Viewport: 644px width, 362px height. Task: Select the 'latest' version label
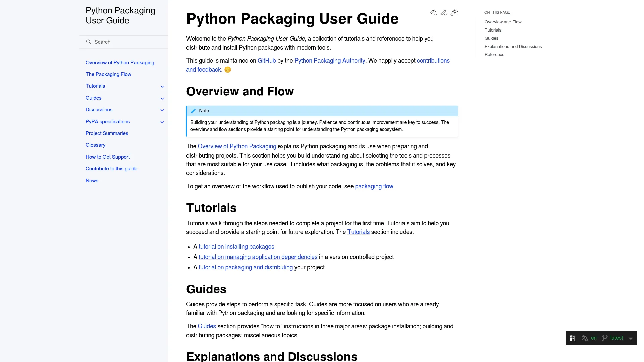pos(616,338)
